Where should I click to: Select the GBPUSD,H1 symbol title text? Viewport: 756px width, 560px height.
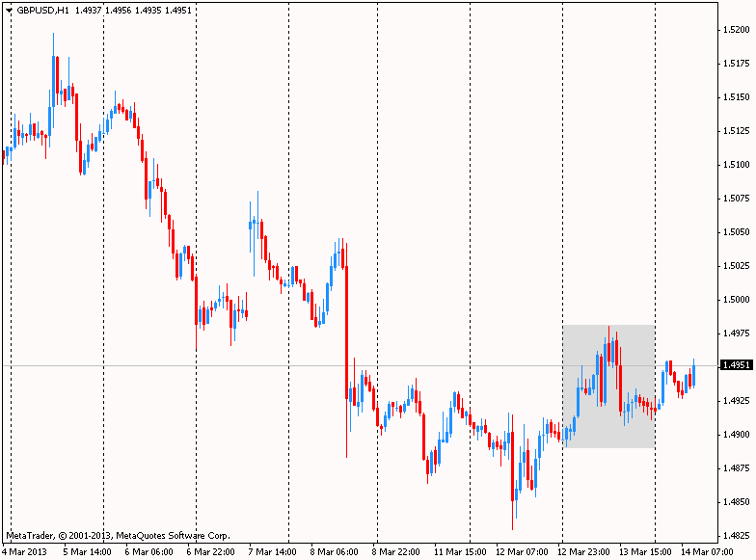click(x=42, y=10)
